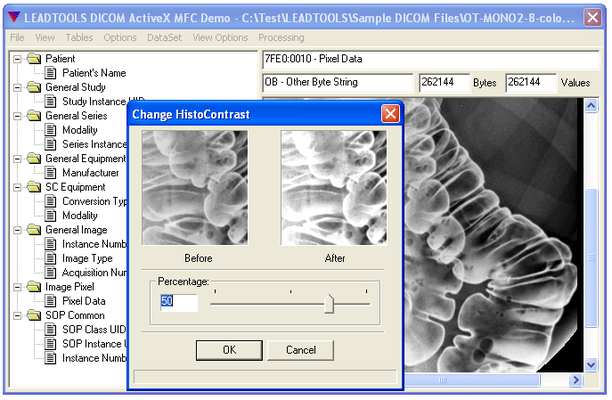
Task: Click the Values count field showing 262144
Action: (x=531, y=82)
